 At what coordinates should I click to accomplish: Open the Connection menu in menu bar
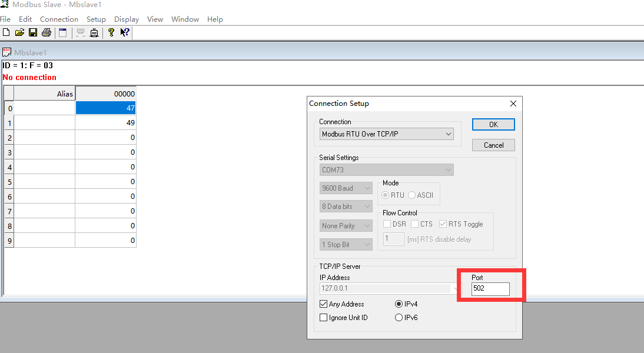point(59,19)
